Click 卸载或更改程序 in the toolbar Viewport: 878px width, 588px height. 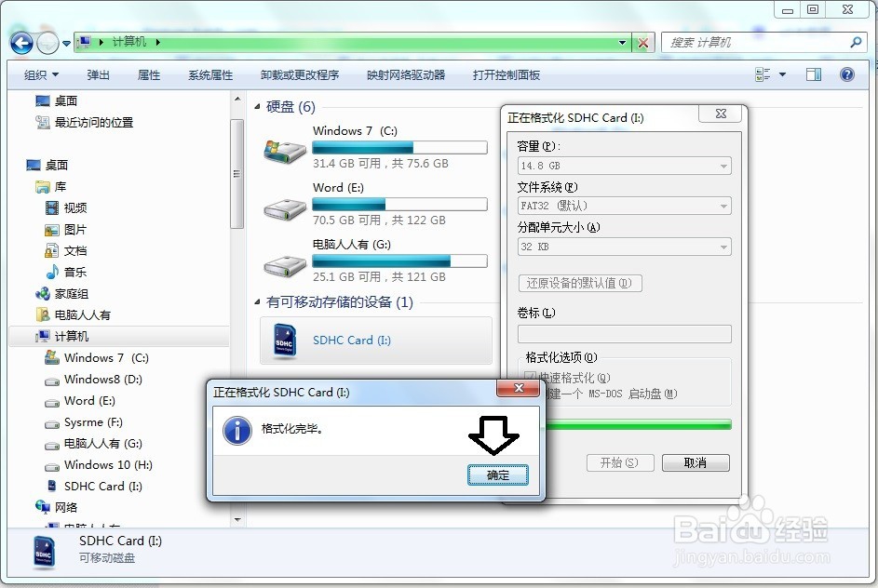pyautogui.click(x=300, y=75)
